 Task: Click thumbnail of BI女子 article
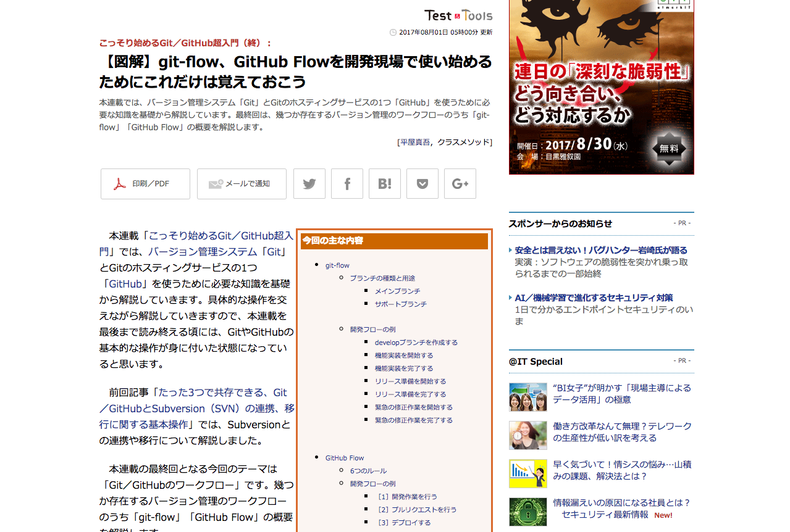pyautogui.click(x=528, y=397)
